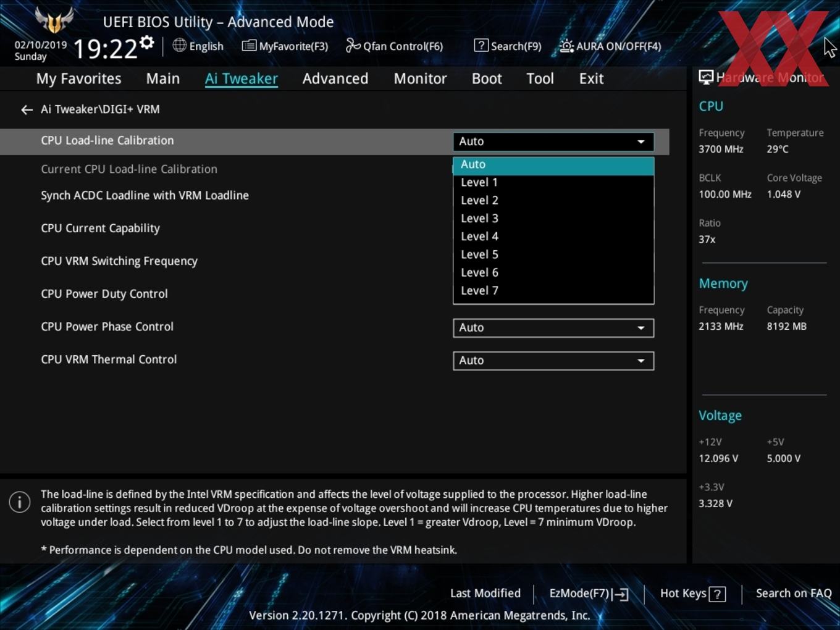Viewport: 840px width, 630px height.
Task: Switch to the Tool tab
Action: click(540, 78)
